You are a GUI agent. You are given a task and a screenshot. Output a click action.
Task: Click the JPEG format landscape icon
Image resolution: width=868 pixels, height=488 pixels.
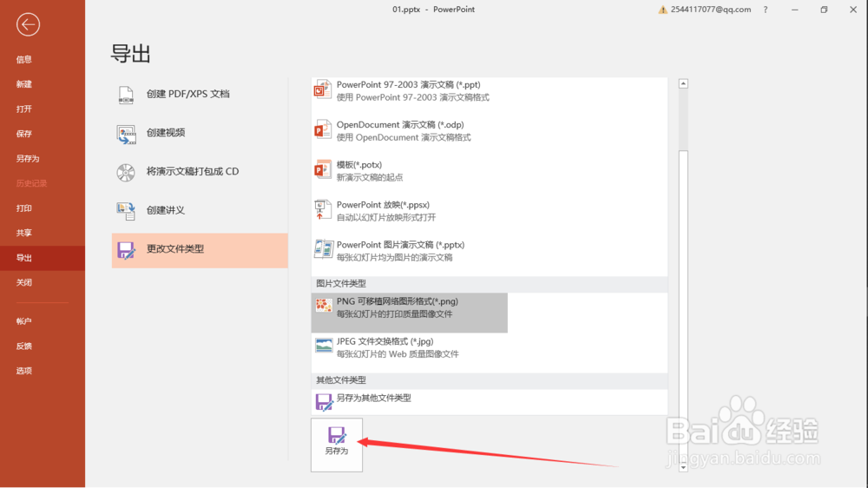[x=324, y=346]
